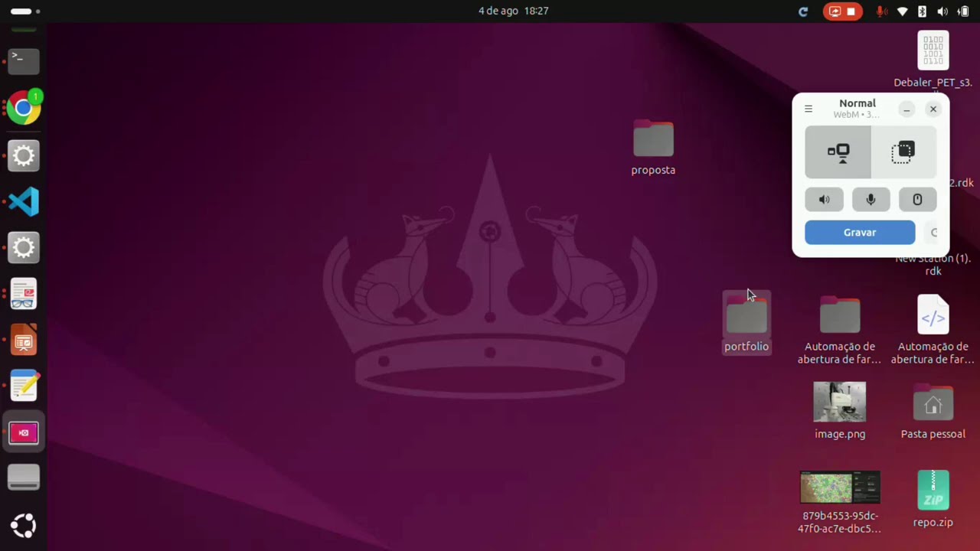Toggle mouse pointer capture in Kooha
Viewport: 980px width, 551px height.
pos(917,200)
